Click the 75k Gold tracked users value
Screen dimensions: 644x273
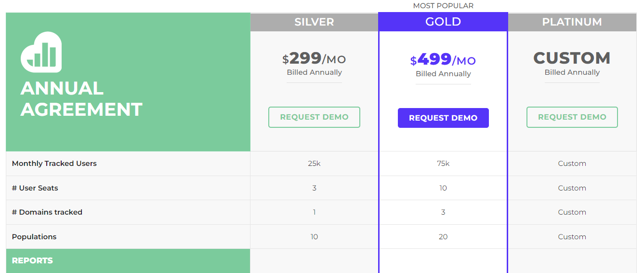click(443, 164)
